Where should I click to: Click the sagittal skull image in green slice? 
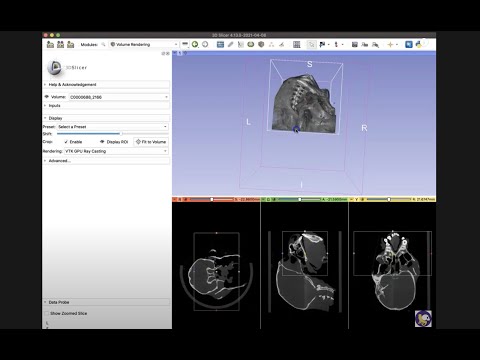click(x=305, y=271)
